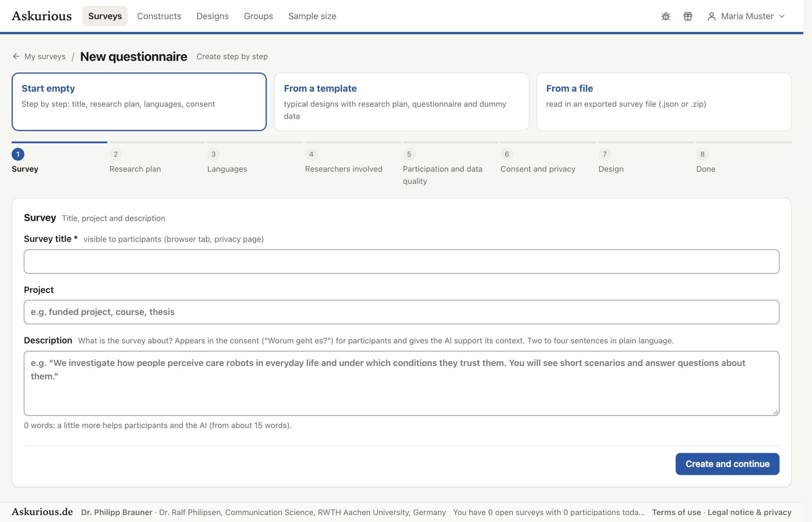Click the user profile icon
This screenshot has width=812, height=522.
tap(712, 16)
